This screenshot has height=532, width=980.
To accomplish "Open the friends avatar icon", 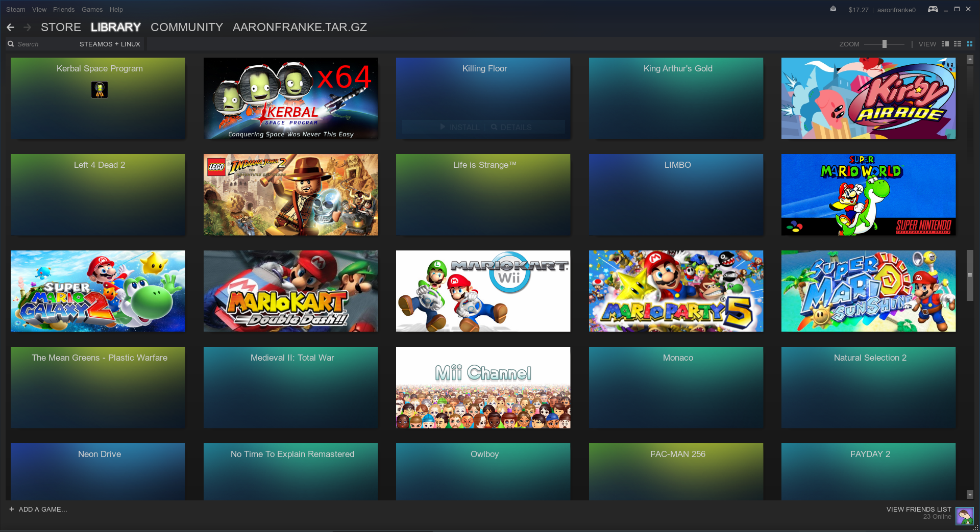I will 965,516.
